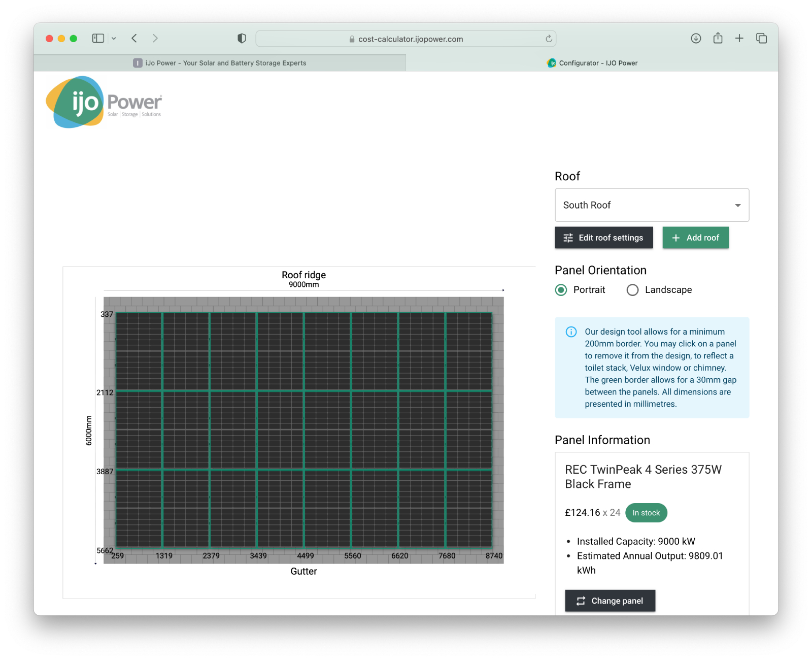Screen dimensions: 812x660
Task: Click the iJo Power logo
Action: [104, 102]
